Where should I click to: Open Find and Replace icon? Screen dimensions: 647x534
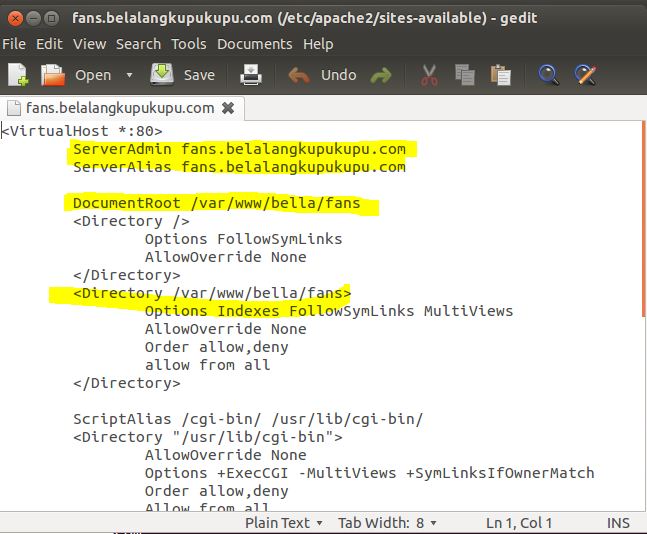586,75
